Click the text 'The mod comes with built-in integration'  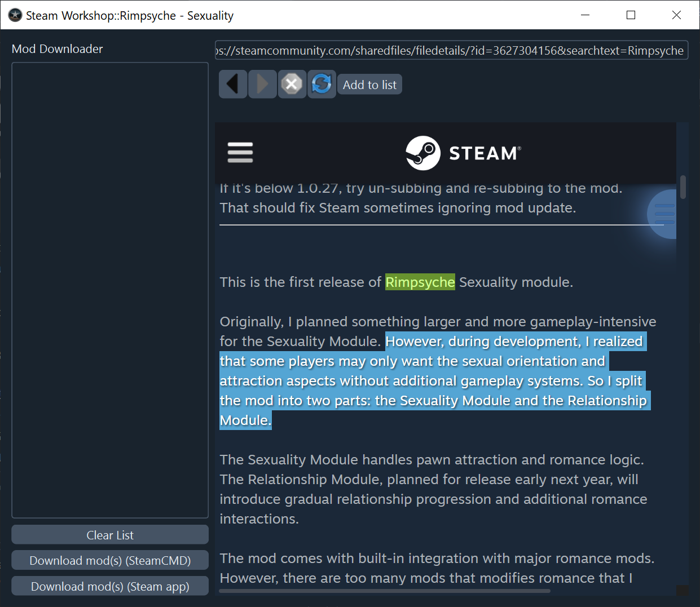pyautogui.click(x=352, y=559)
